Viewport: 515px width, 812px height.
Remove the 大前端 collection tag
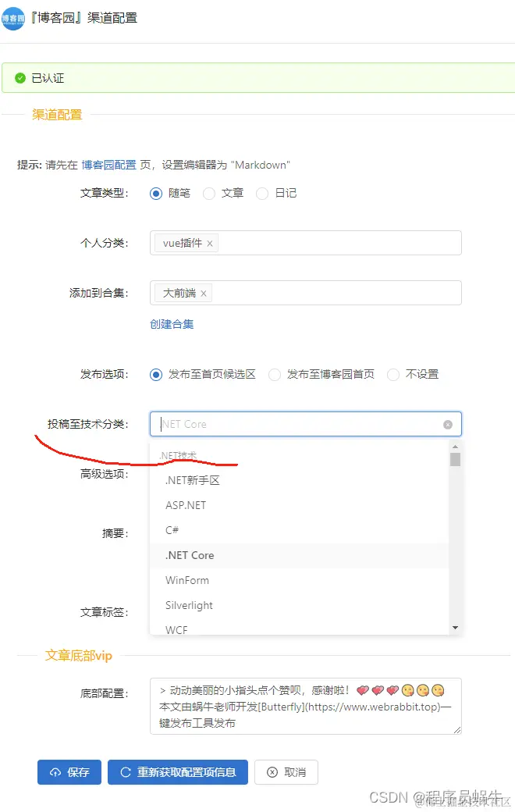coord(204,294)
